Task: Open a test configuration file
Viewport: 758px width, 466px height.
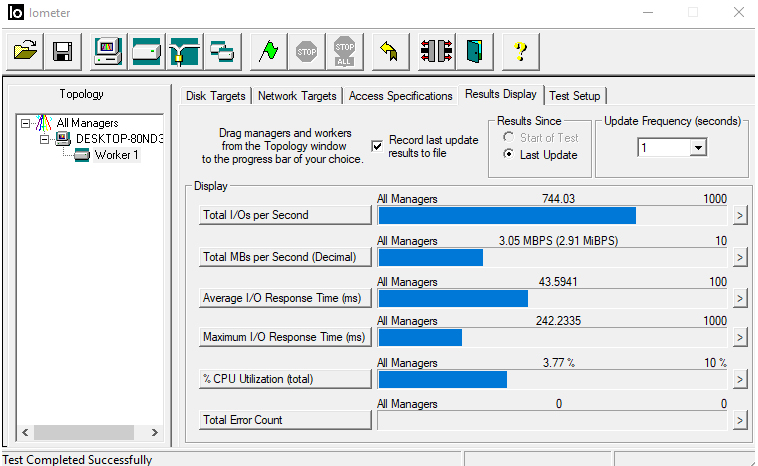Action: coord(25,50)
